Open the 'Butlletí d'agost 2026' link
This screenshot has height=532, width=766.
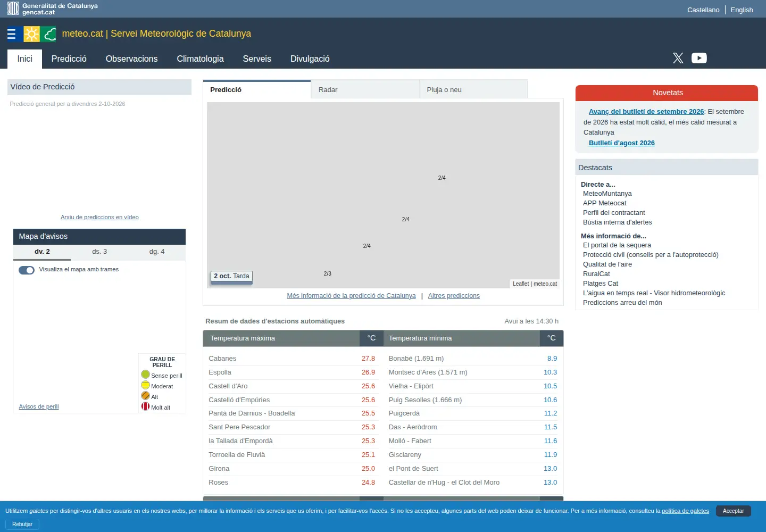(622, 143)
